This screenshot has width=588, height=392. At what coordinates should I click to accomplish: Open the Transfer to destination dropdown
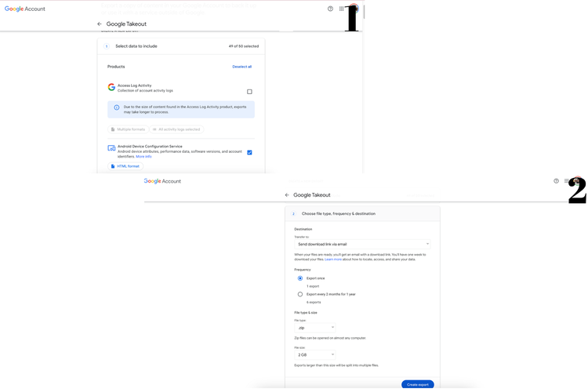(361, 244)
